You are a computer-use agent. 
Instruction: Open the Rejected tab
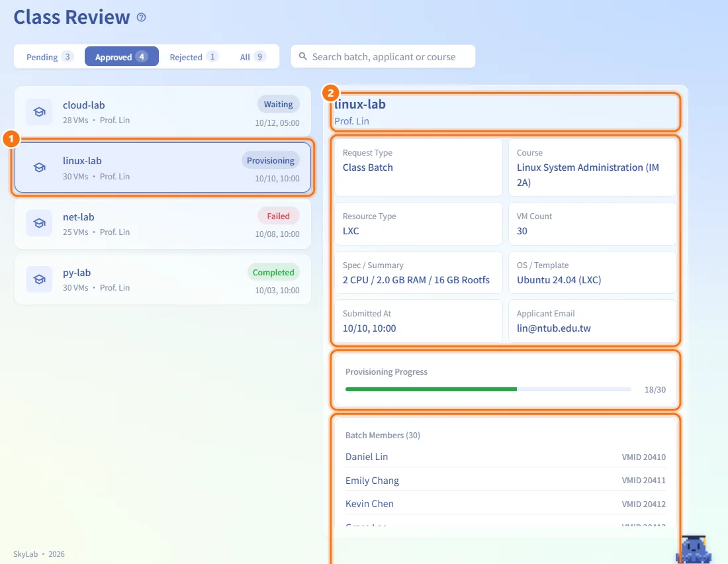[193, 57]
